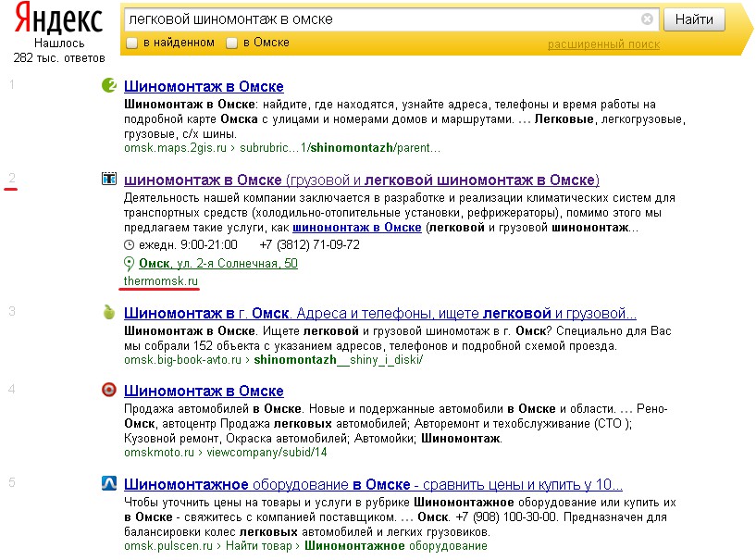Click the 'Нашлось' label under the logo

click(59, 43)
